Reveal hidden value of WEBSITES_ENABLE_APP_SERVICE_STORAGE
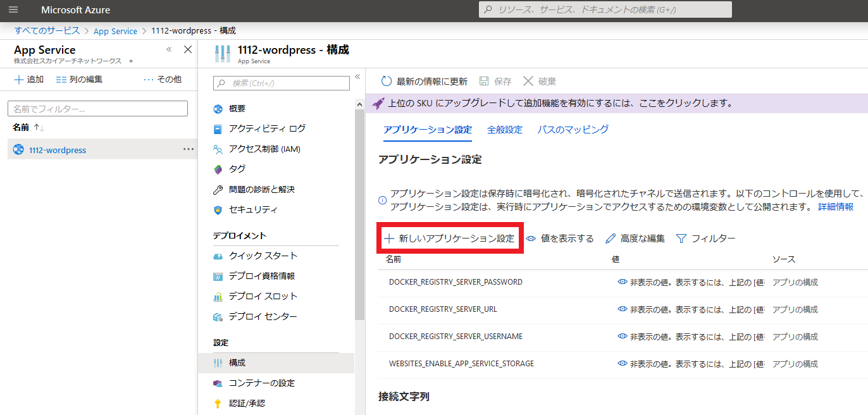Screen dimensions: 868x415 pyautogui.click(x=623, y=364)
